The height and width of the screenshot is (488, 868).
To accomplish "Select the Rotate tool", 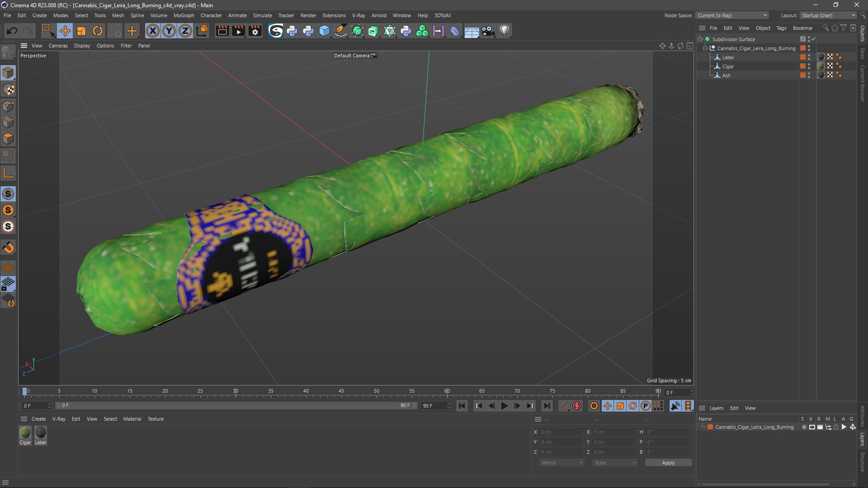I will 98,31.
